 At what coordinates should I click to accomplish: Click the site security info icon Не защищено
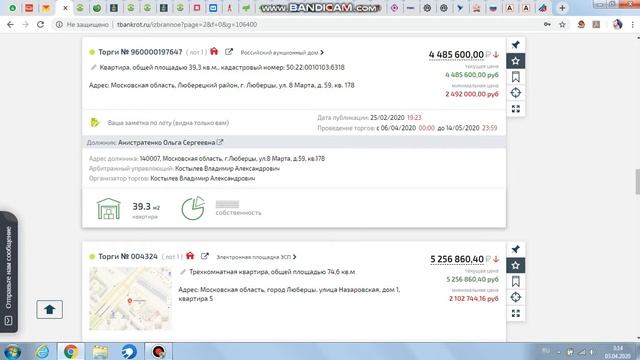tap(60, 24)
